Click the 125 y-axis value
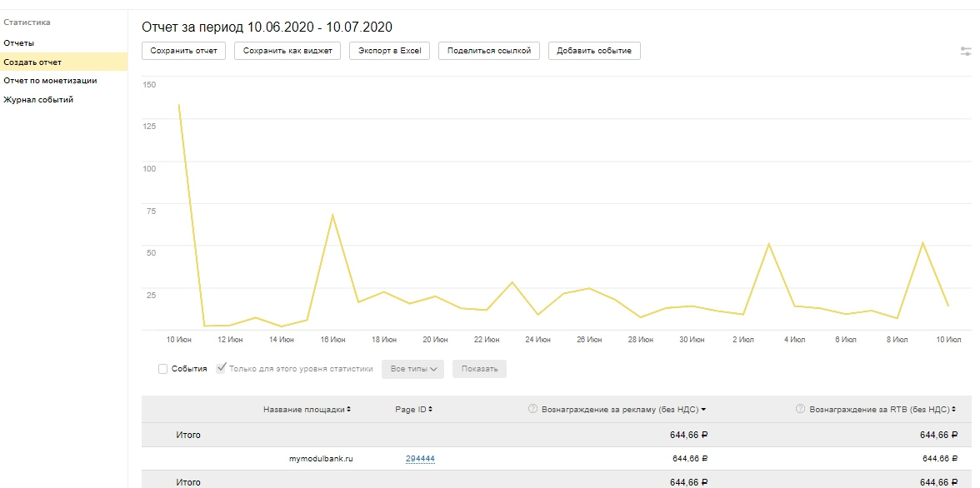Screen dimensions: 980x488 [149, 126]
